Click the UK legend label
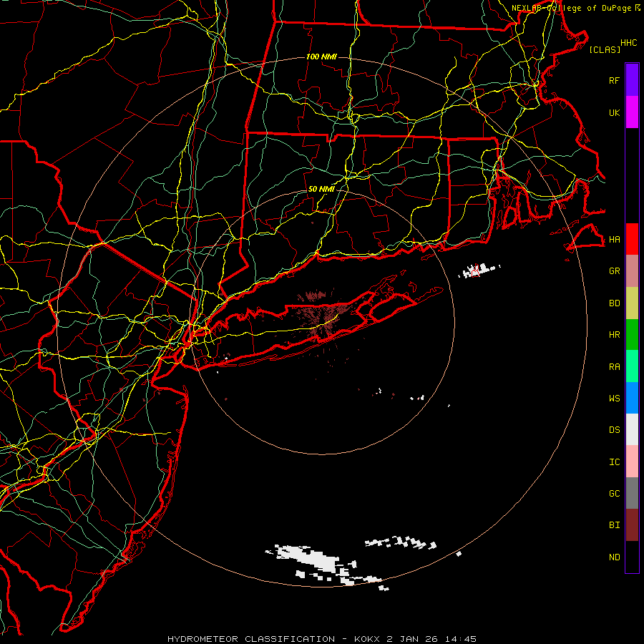The height and width of the screenshot is (644, 644). click(615, 112)
